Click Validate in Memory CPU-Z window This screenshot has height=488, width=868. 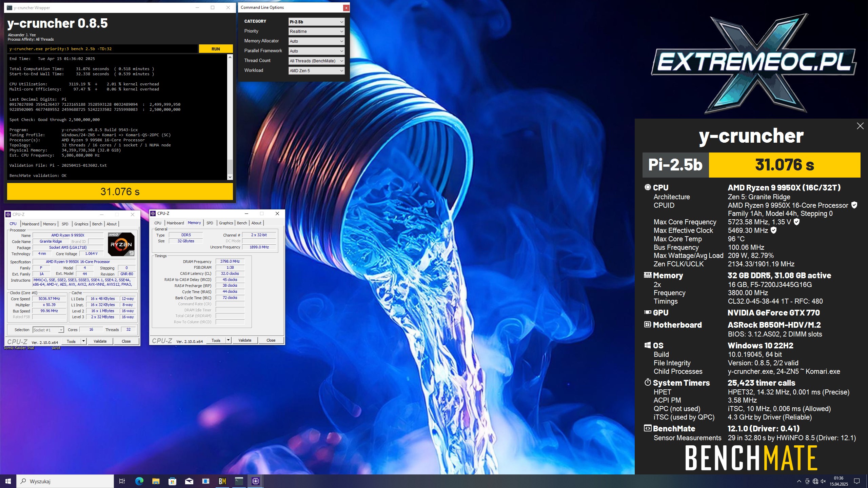coord(245,340)
